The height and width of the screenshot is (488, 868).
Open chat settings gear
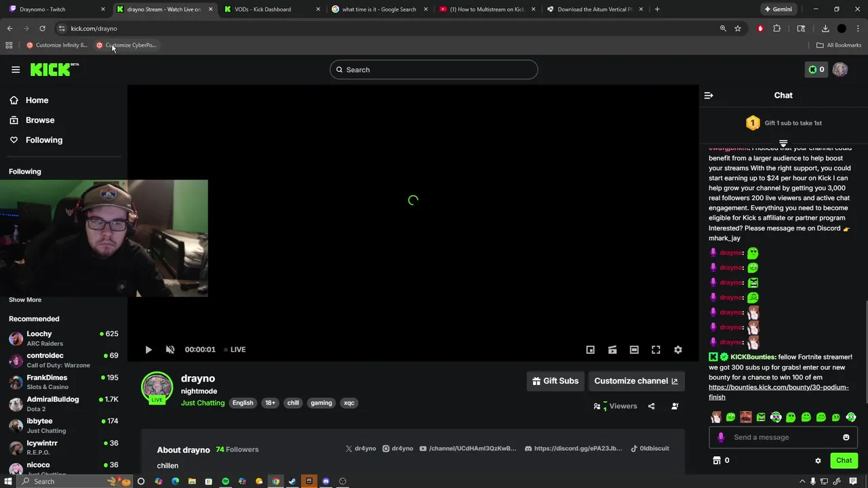pyautogui.click(x=818, y=461)
